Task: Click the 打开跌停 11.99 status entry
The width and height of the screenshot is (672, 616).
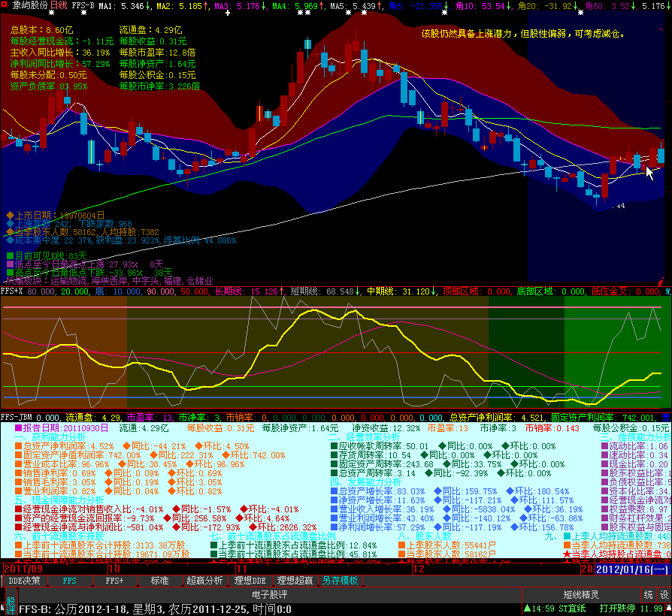Action: tap(631, 608)
